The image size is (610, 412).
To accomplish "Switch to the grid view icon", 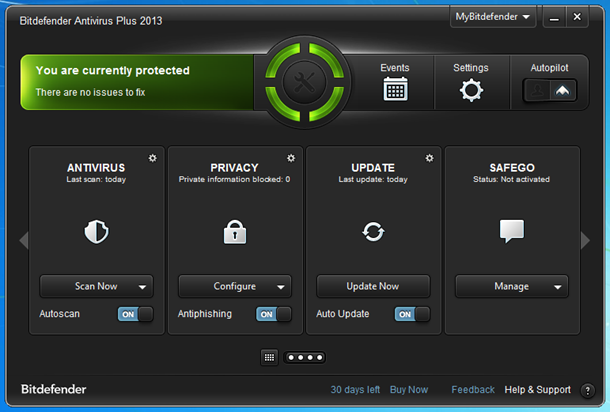I will point(269,357).
